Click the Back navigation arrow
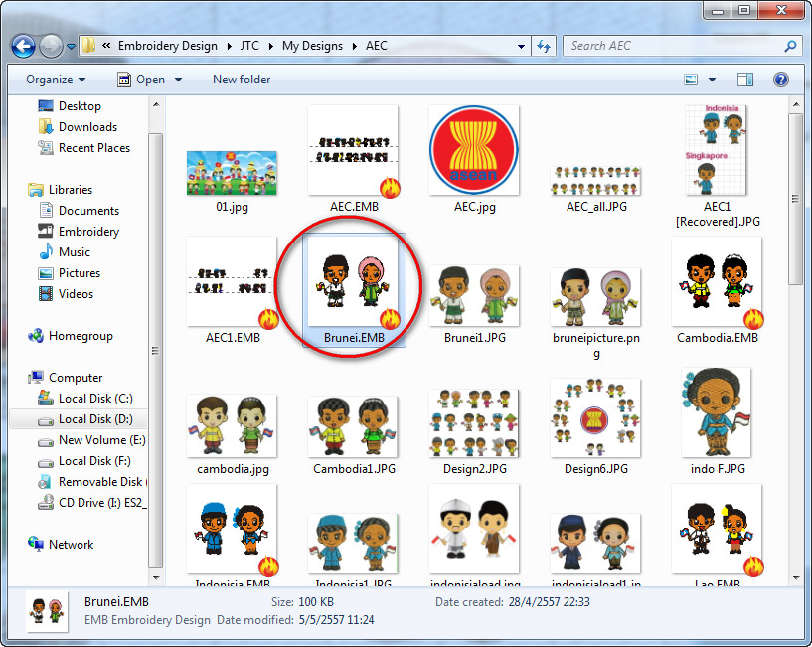The width and height of the screenshot is (812, 647). pyautogui.click(x=23, y=47)
